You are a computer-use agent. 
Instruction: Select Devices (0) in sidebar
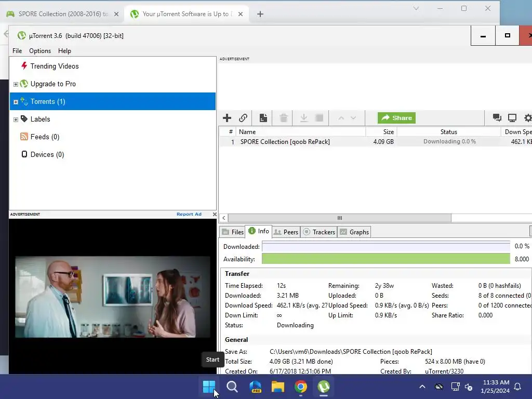click(47, 154)
